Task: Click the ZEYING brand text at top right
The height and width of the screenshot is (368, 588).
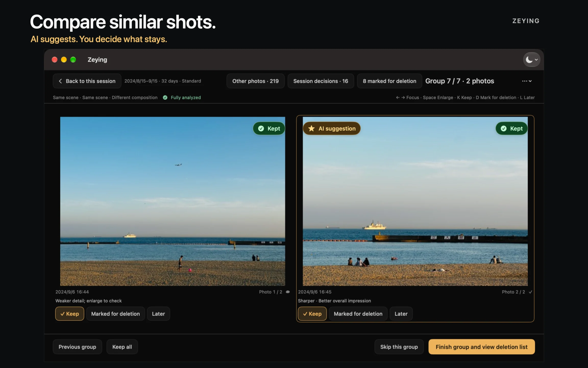Action: [x=526, y=21]
